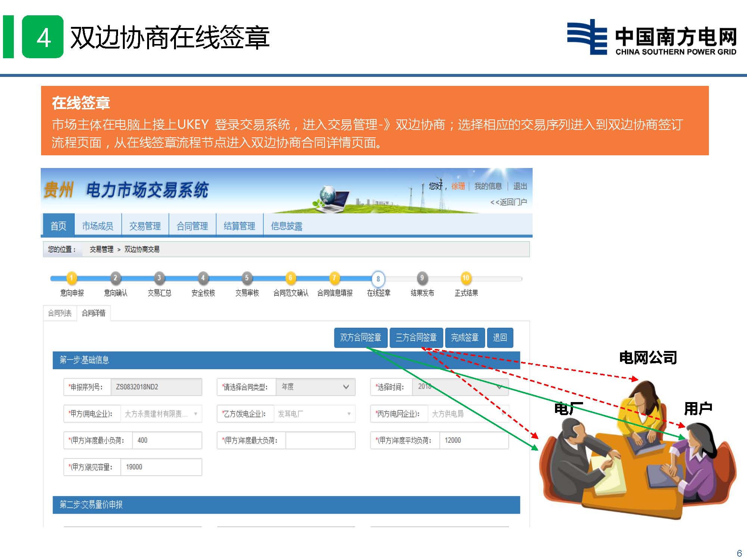Open the 交易管理 navigation menu
The width and height of the screenshot is (747, 560).
click(x=145, y=226)
